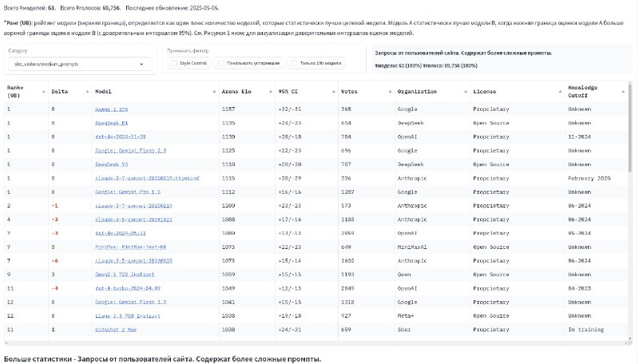Click the Sber organization cell

[x=404, y=330]
